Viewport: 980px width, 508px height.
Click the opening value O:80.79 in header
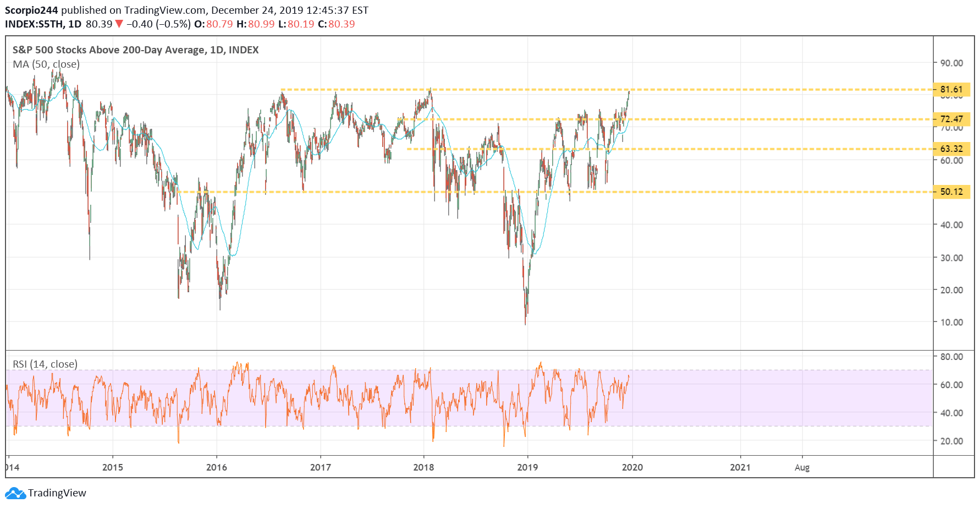(x=213, y=24)
